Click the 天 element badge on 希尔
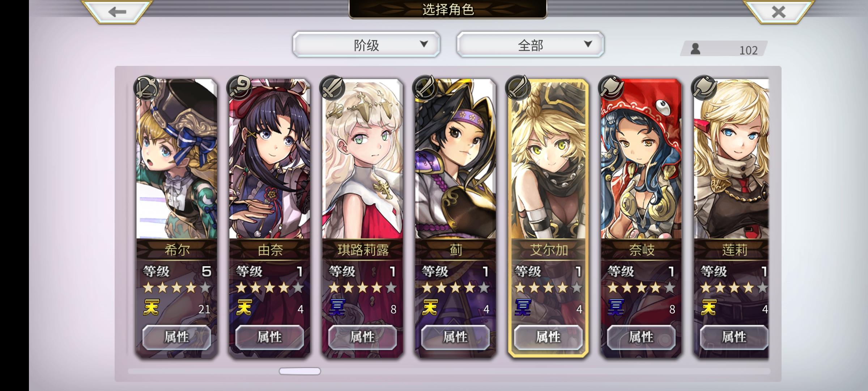The height and width of the screenshot is (391, 868). pyautogui.click(x=151, y=308)
